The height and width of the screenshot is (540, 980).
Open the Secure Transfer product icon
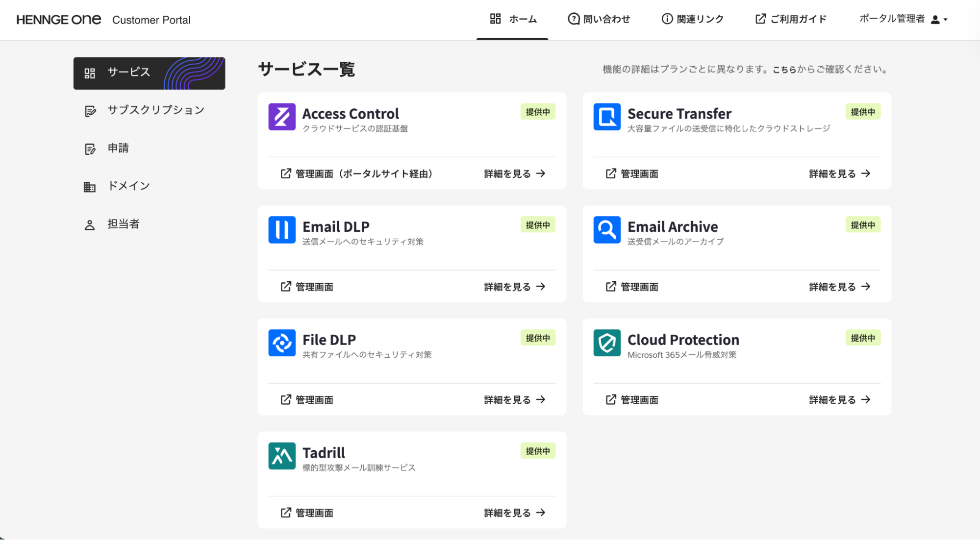point(607,117)
